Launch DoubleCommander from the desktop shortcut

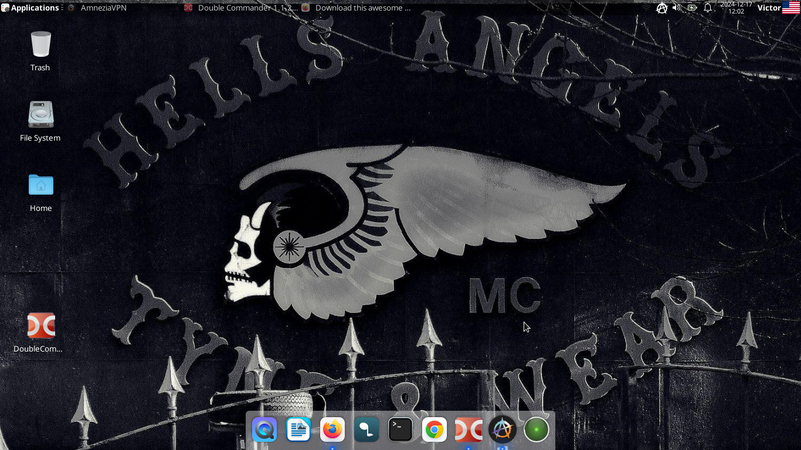[40, 332]
